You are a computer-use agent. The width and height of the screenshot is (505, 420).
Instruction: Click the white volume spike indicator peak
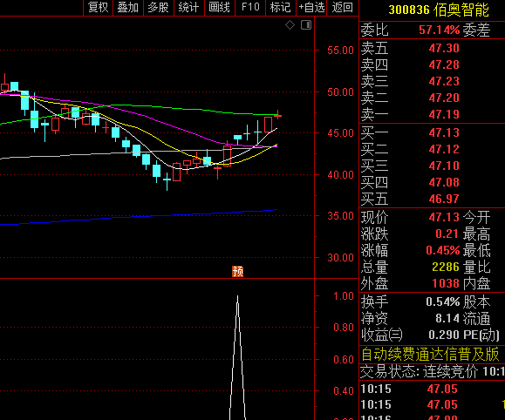tap(238, 298)
